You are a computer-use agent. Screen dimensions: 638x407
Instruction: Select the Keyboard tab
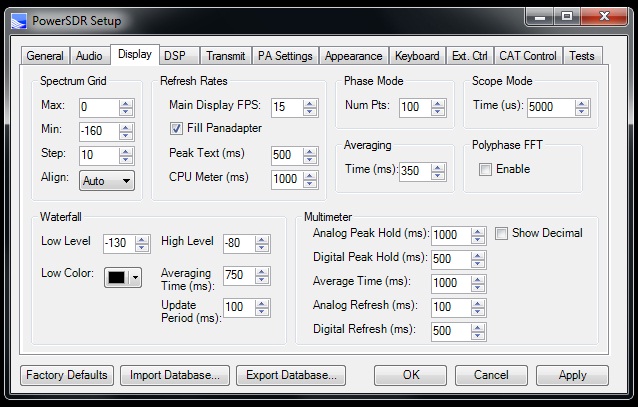[417, 56]
